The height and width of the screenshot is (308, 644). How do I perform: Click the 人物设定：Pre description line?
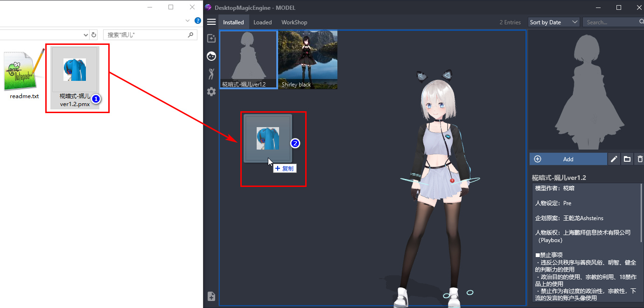tap(553, 203)
